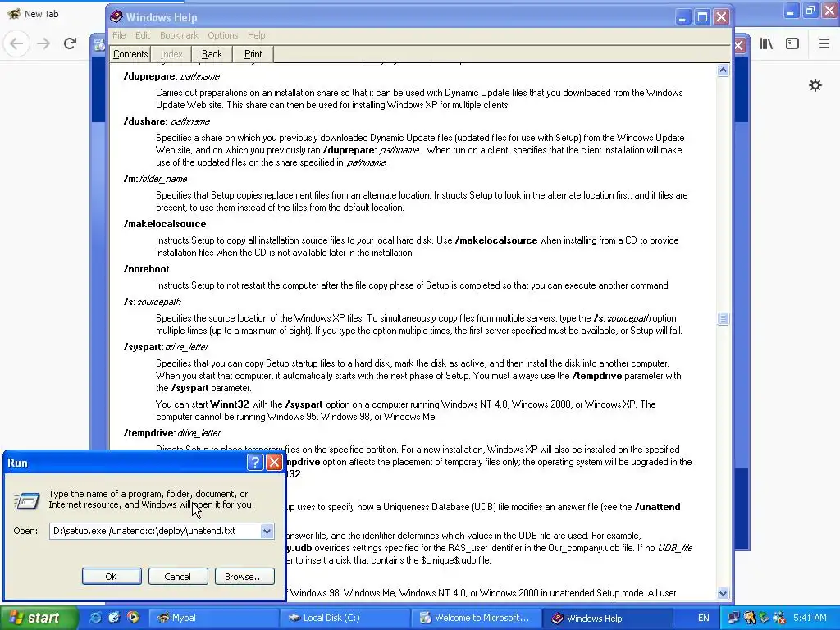Viewport: 840px width, 630px height.
Task: Click the /dushare: pathname heading
Action: pos(167,121)
